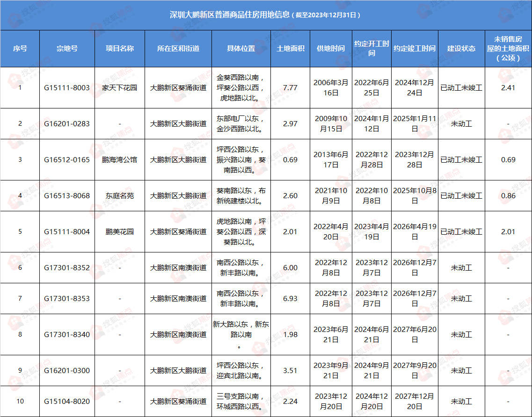Click unsold land area 0.86

pyautogui.click(x=508, y=195)
